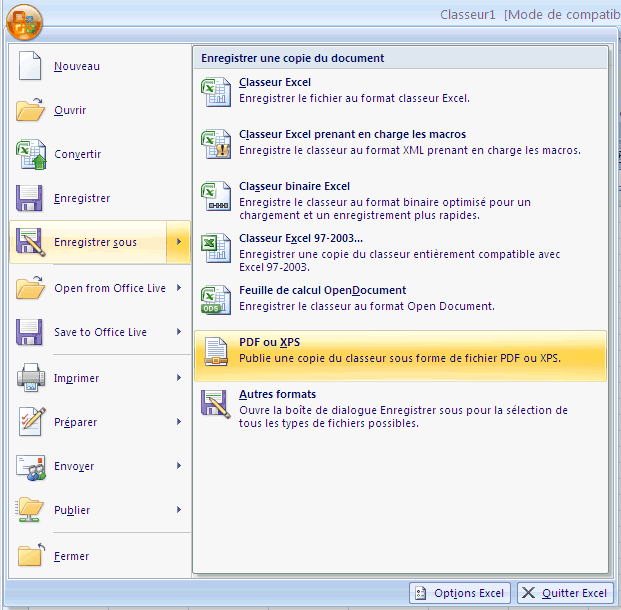
Task: Open the Envoyer menu entry
Action: (x=100, y=465)
